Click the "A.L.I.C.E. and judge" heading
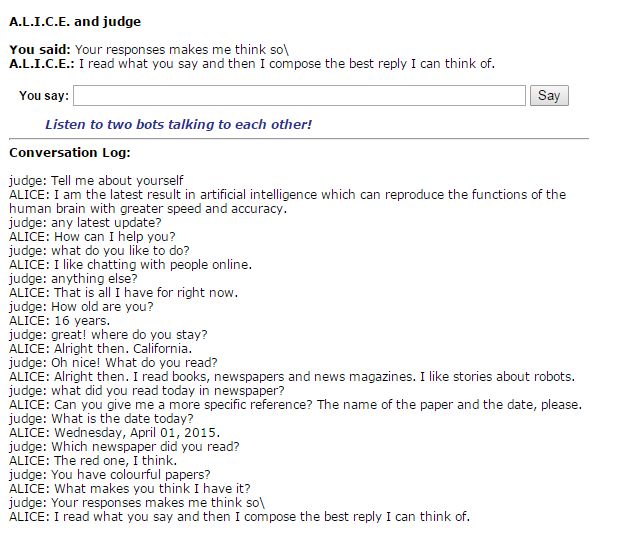The image size is (627, 533). pyautogui.click(x=75, y=21)
